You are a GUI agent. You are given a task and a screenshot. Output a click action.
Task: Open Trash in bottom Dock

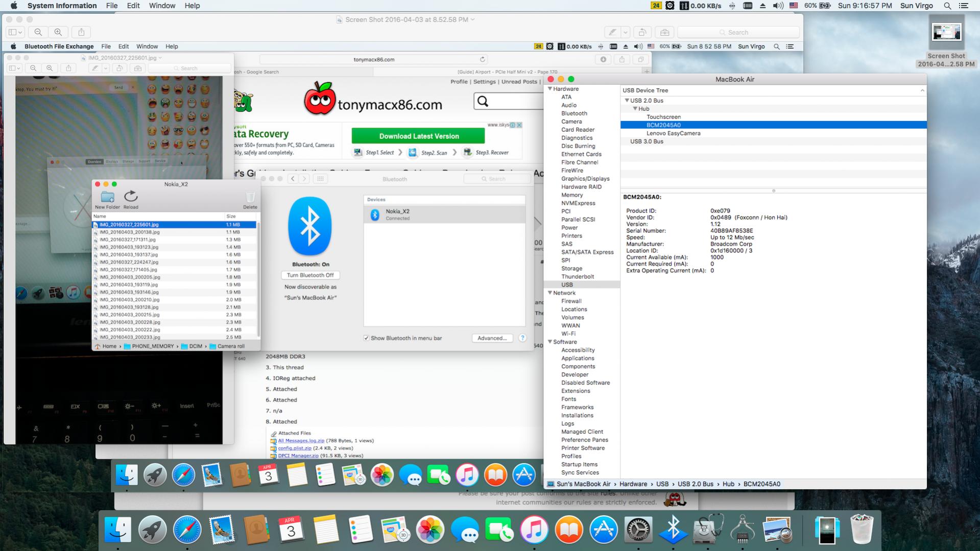862,530
